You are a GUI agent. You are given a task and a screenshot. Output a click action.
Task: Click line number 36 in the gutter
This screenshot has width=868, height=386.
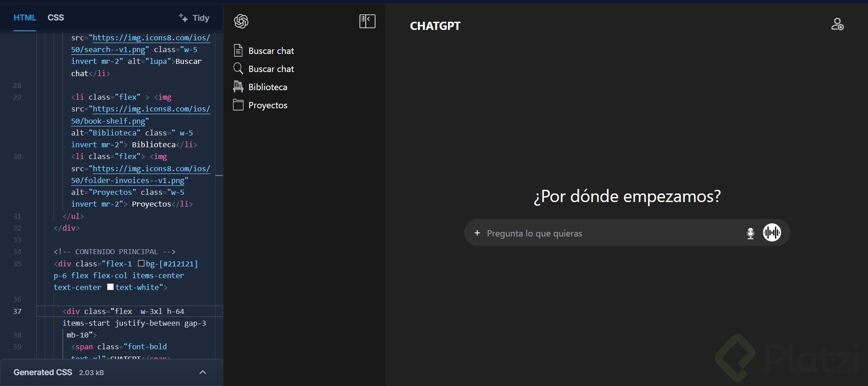coord(17,299)
